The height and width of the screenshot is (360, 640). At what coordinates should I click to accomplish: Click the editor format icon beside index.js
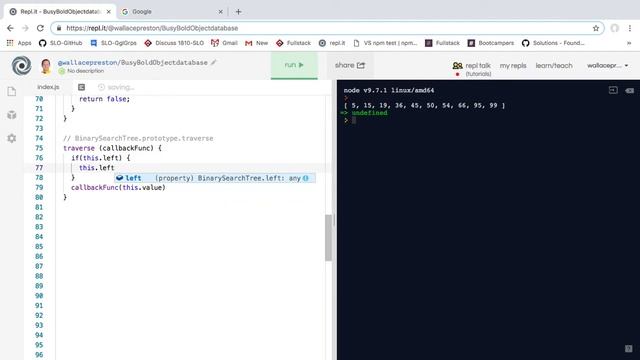click(81, 87)
